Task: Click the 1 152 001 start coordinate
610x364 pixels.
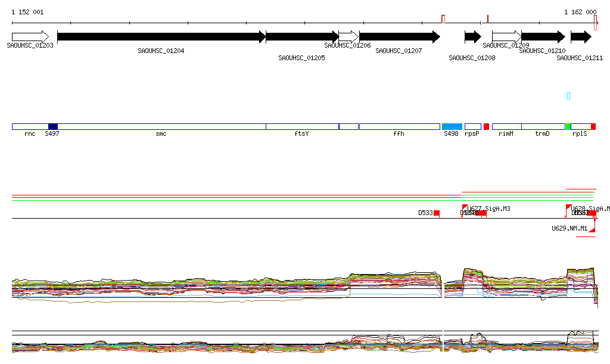Action: point(27,12)
